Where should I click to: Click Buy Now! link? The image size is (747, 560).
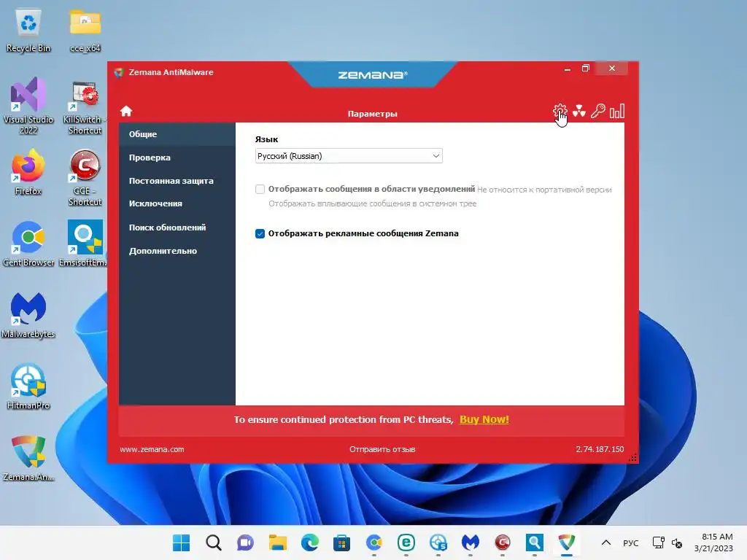tap(484, 419)
